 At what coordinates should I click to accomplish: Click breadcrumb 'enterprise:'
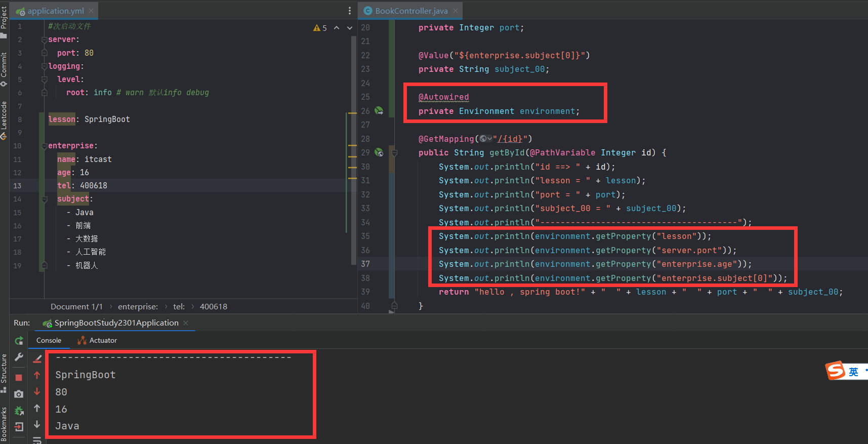[x=138, y=306]
